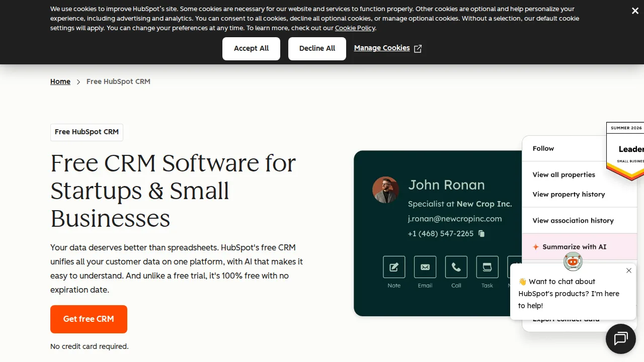Click the Note icon on the contact card
Viewport: 644px width, 362px height.
point(394,267)
